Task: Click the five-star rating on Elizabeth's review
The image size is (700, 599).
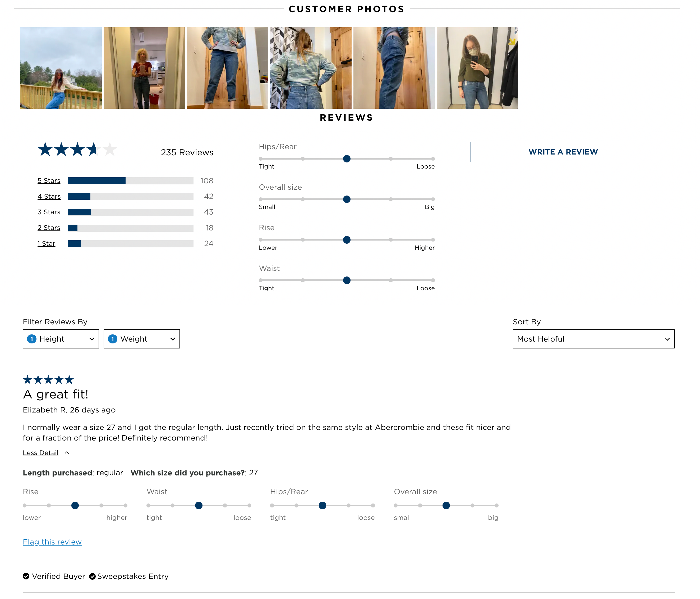Action: (x=48, y=380)
